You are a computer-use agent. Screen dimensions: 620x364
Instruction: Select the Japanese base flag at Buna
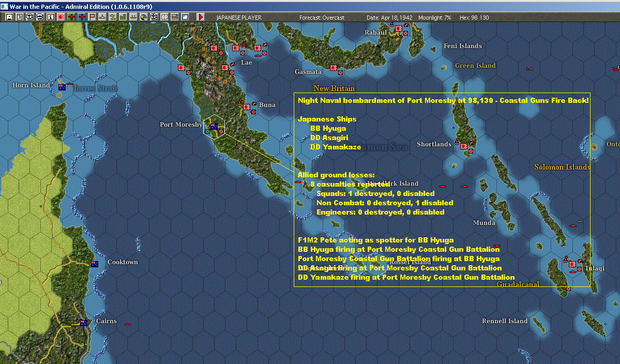(247, 107)
